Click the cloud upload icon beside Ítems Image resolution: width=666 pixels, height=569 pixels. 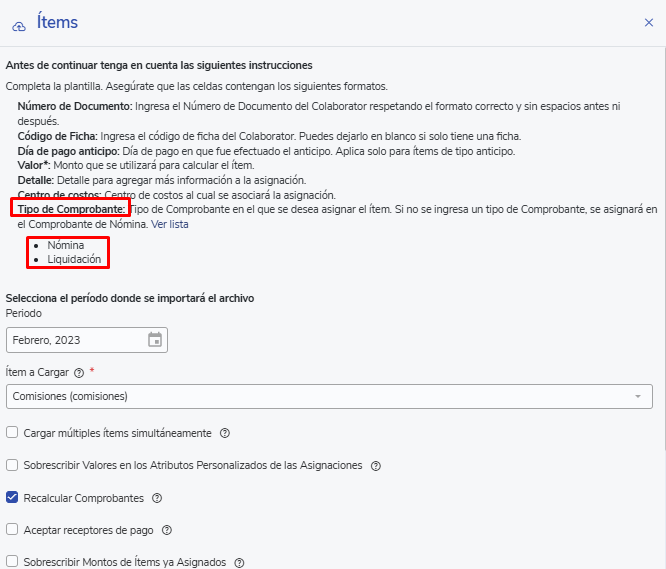point(19,23)
